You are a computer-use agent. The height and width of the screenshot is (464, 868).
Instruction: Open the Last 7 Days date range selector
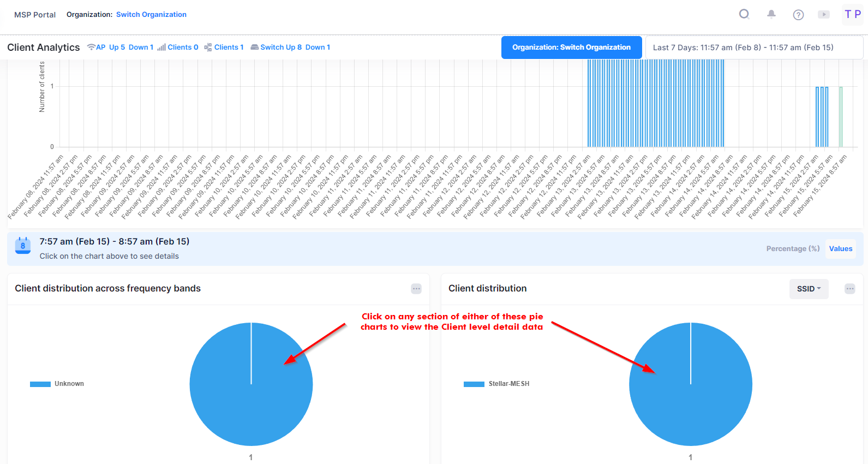tap(753, 47)
